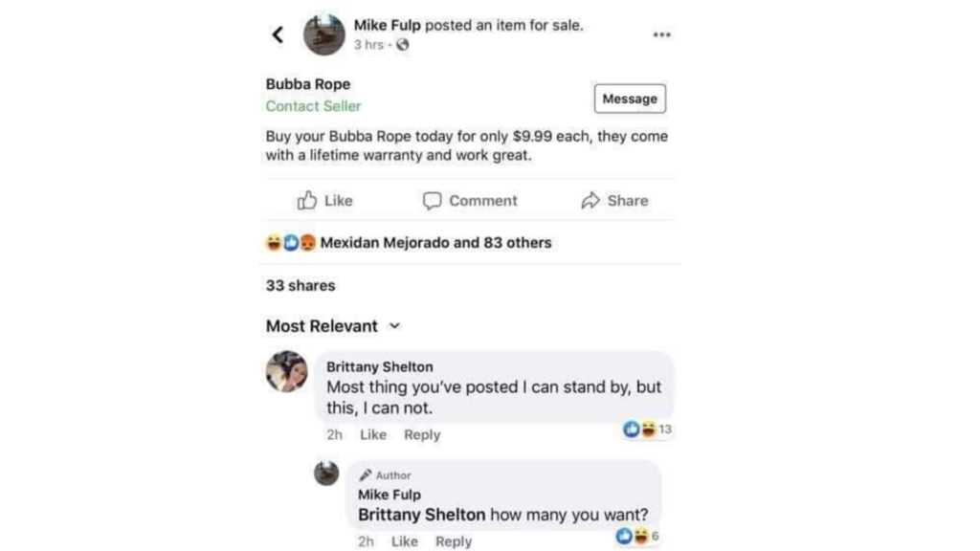View the haha reaction emoji on the post
The width and height of the screenshot is (980, 551).
(272, 243)
